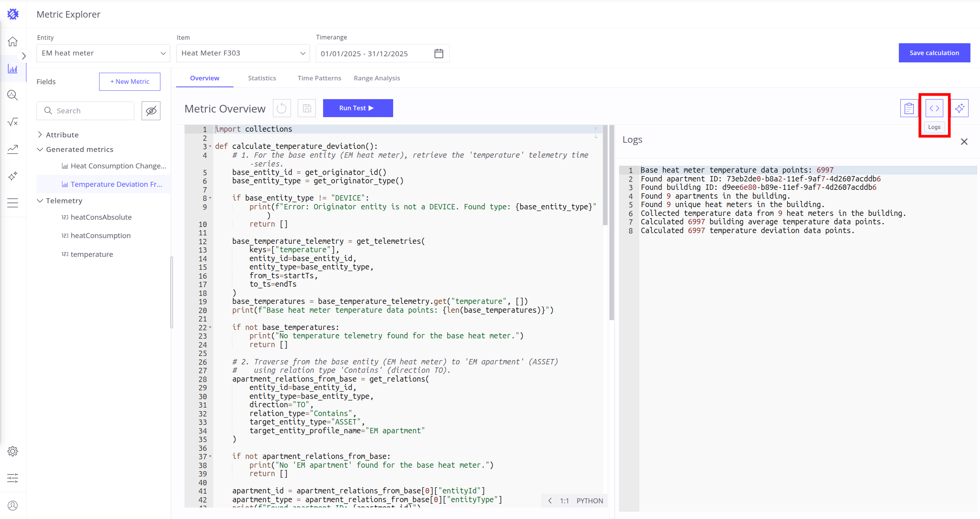Image resolution: width=980 pixels, height=519 pixels.
Task: Click the Save calculation button
Action: pyautogui.click(x=934, y=53)
